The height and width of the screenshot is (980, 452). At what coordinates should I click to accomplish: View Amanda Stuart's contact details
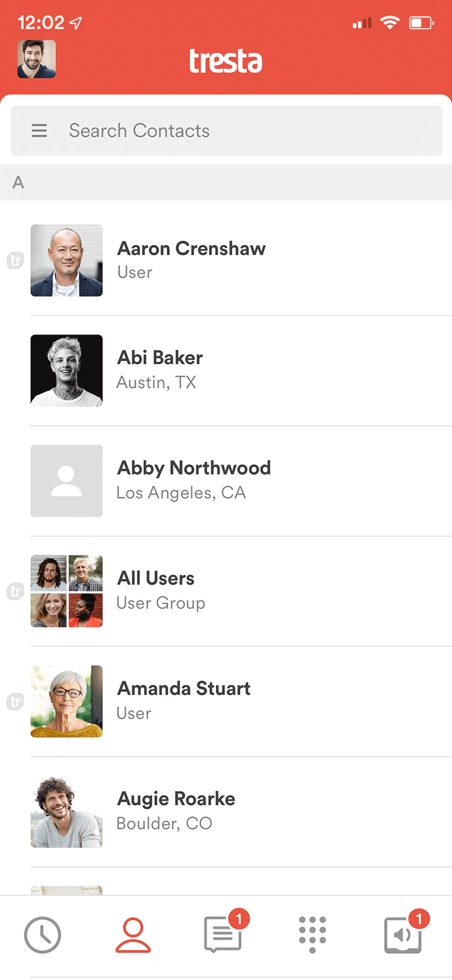[184, 700]
